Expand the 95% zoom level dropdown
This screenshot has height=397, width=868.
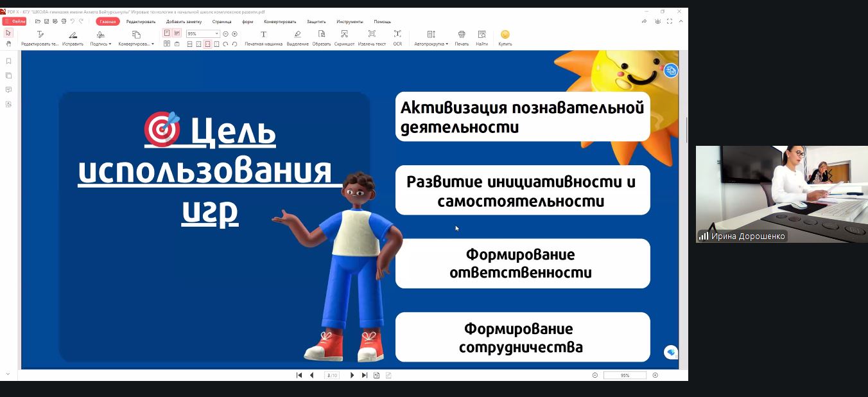click(x=216, y=33)
